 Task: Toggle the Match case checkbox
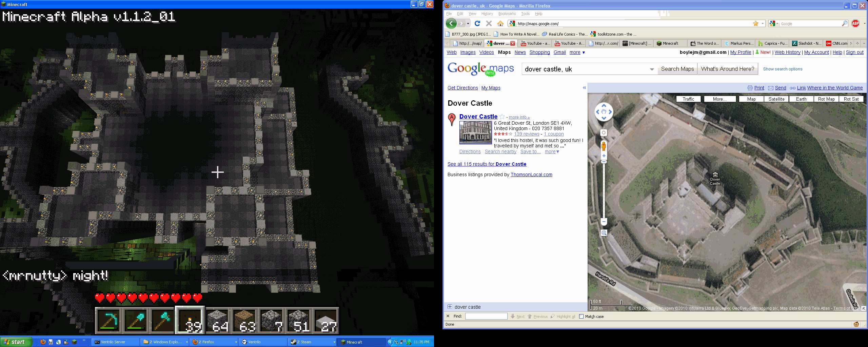[581, 317]
